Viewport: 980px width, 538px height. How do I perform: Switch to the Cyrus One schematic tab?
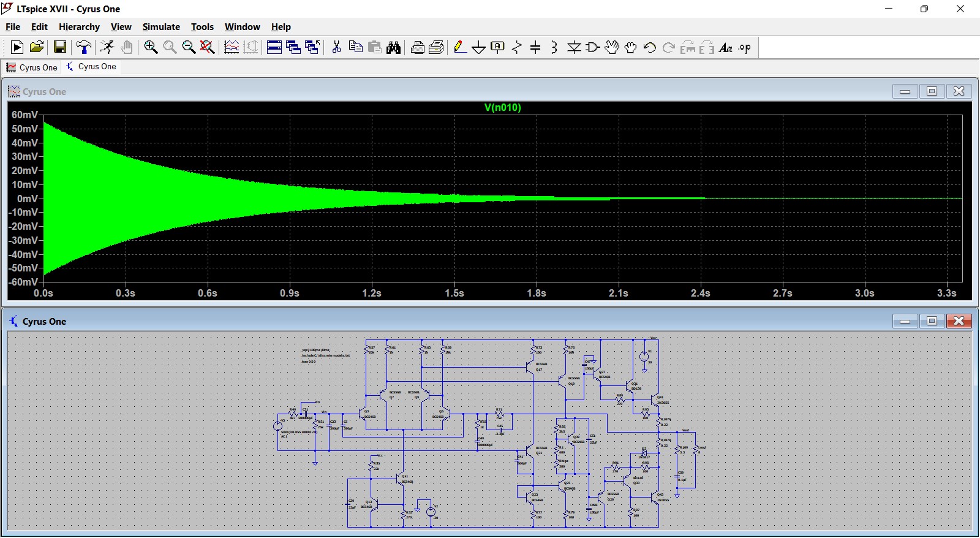[x=91, y=67]
